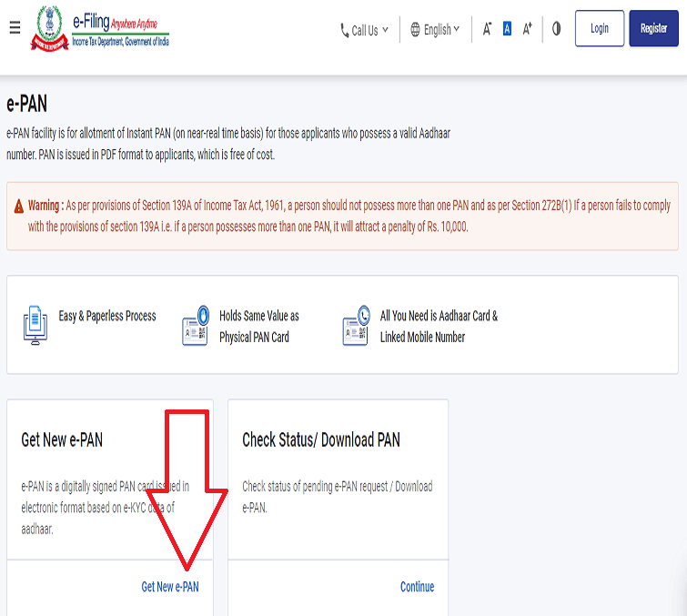Screen dimensions: 687x616
Task: Decrease font size with A- button
Action: pos(488,29)
